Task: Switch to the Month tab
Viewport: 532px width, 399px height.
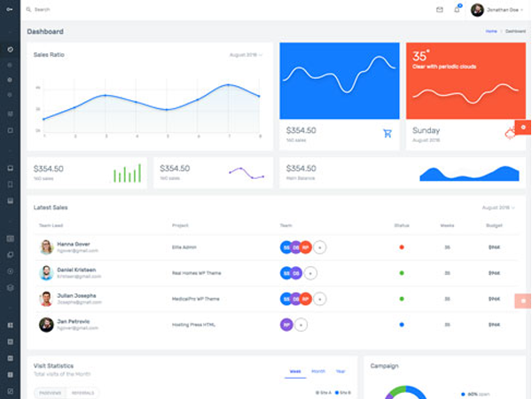Action: [x=318, y=372]
